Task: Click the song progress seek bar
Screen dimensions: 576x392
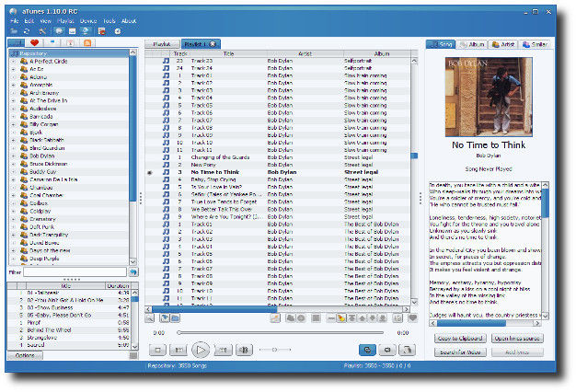Action: point(281,333)
